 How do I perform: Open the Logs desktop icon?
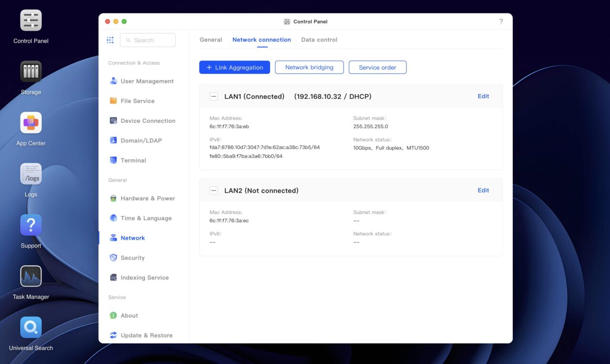point(31,174)
